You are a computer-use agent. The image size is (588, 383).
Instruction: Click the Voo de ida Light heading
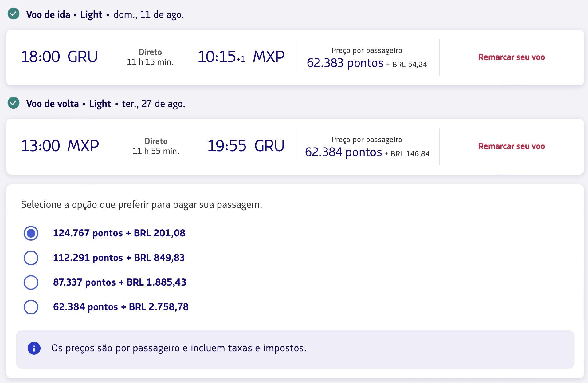[x=64, y=14]
